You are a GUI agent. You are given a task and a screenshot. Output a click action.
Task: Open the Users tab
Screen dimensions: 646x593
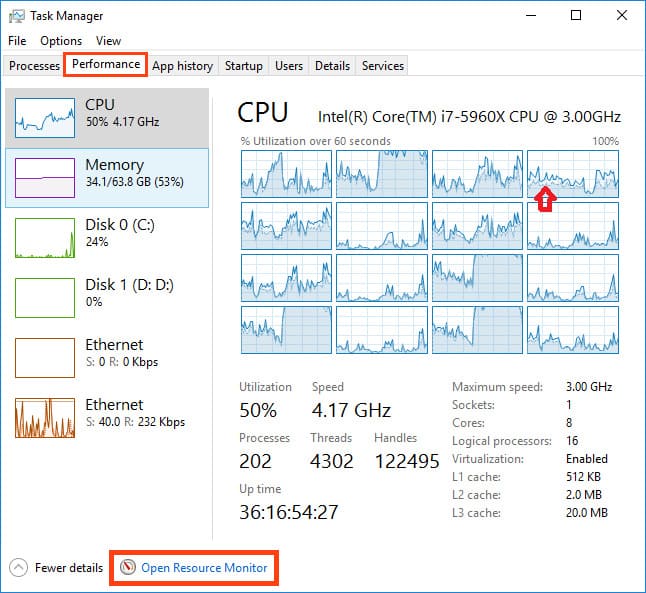coord(289,66)
